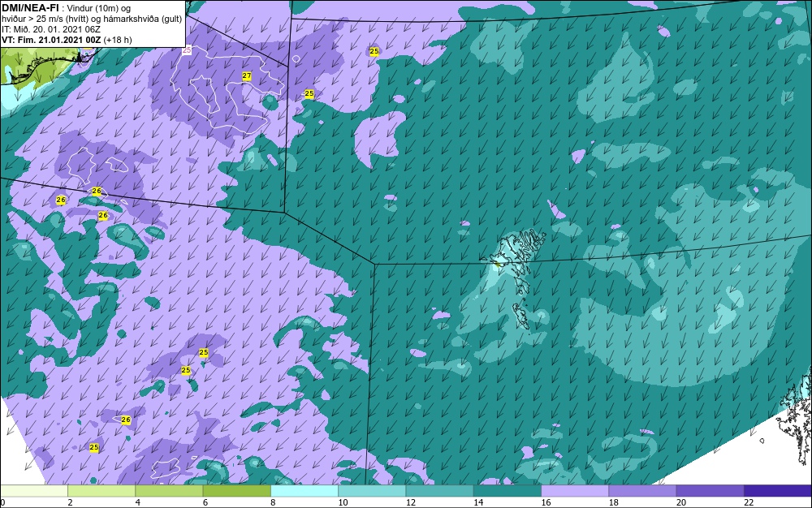Click the 'VT: Fim. 21.01.2021 00Z' valid time

click(x=51, y=40)
